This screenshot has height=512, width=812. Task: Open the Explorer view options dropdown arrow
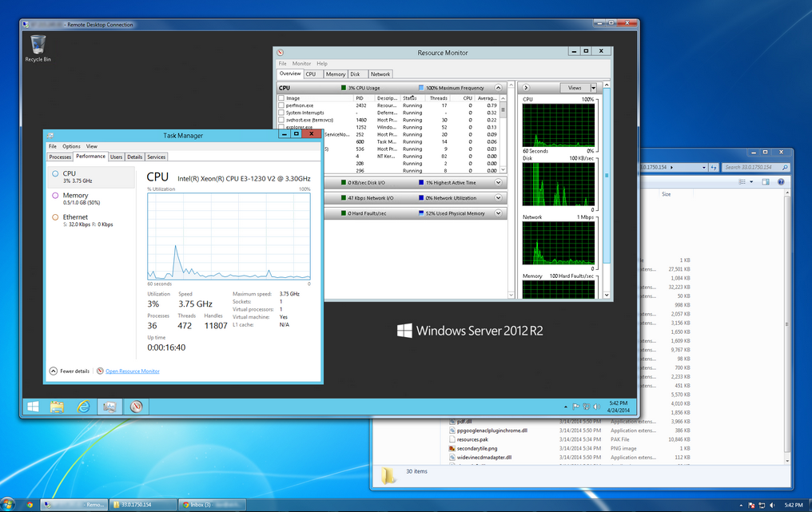pos(751,181)
